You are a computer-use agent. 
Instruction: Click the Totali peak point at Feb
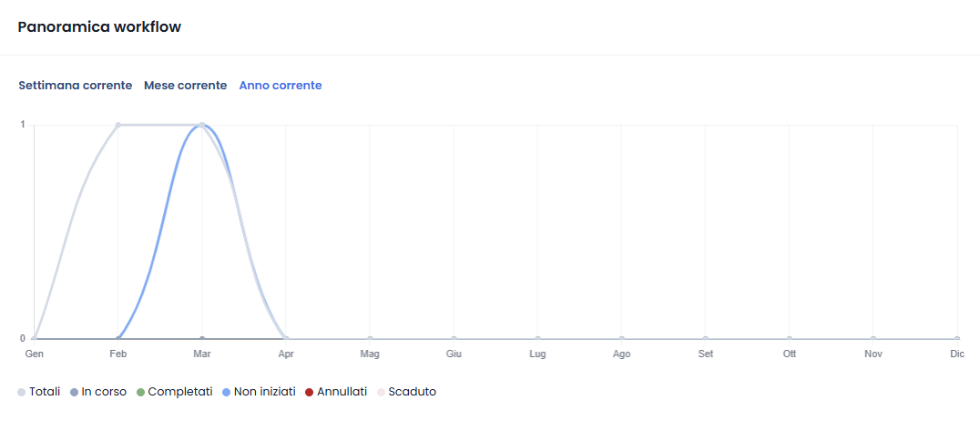click(117, 125)
